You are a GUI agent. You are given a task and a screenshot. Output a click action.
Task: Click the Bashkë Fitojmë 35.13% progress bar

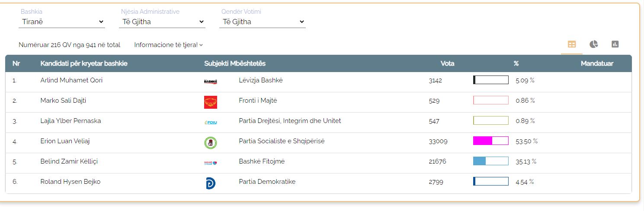point(491,161)
